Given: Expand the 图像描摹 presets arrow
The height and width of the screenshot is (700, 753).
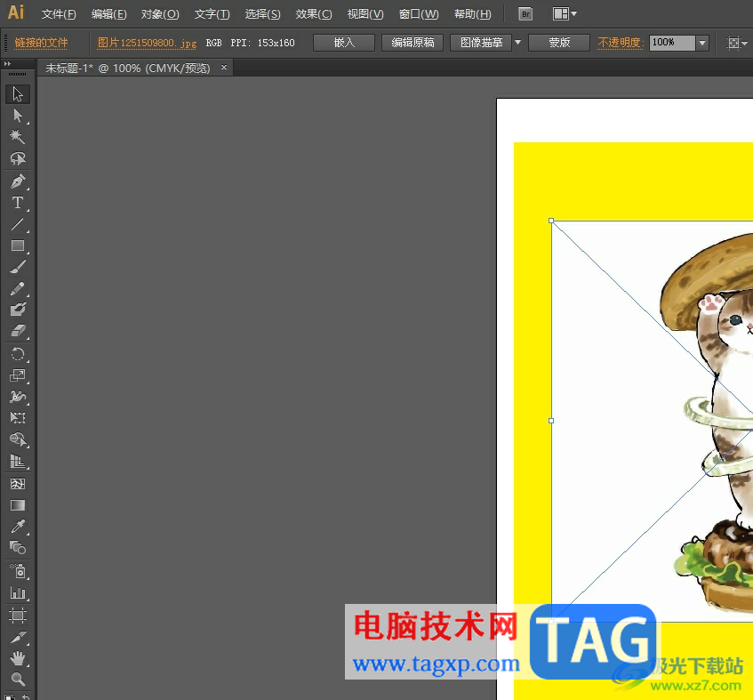Looking at the screenshot, I should 517,43.
